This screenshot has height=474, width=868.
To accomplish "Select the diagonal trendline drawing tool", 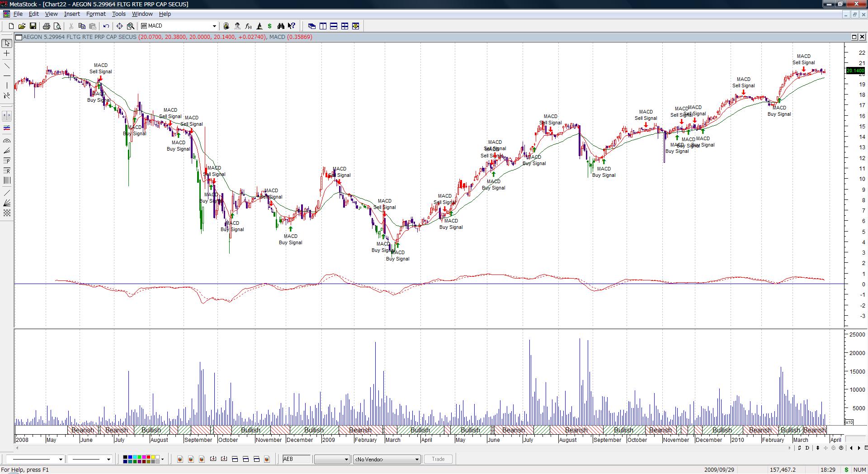I will (7, 66).
